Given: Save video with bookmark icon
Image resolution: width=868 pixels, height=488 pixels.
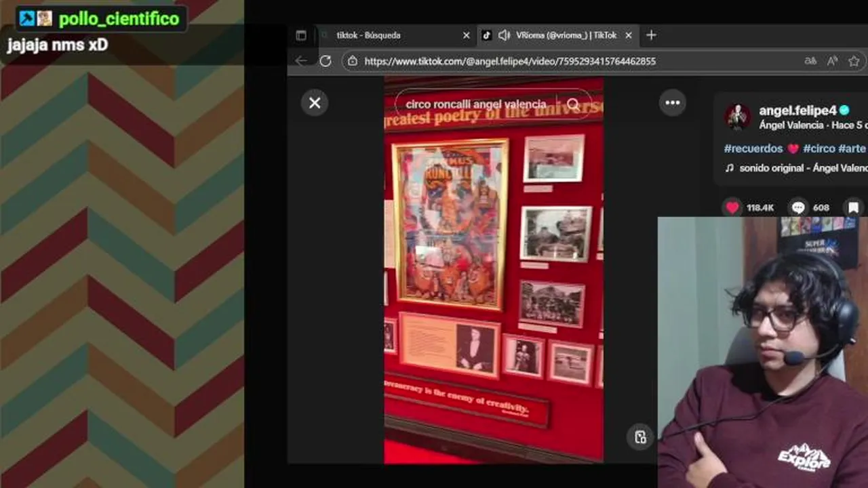Looking at the screenshot, I should tap(854, 207).
